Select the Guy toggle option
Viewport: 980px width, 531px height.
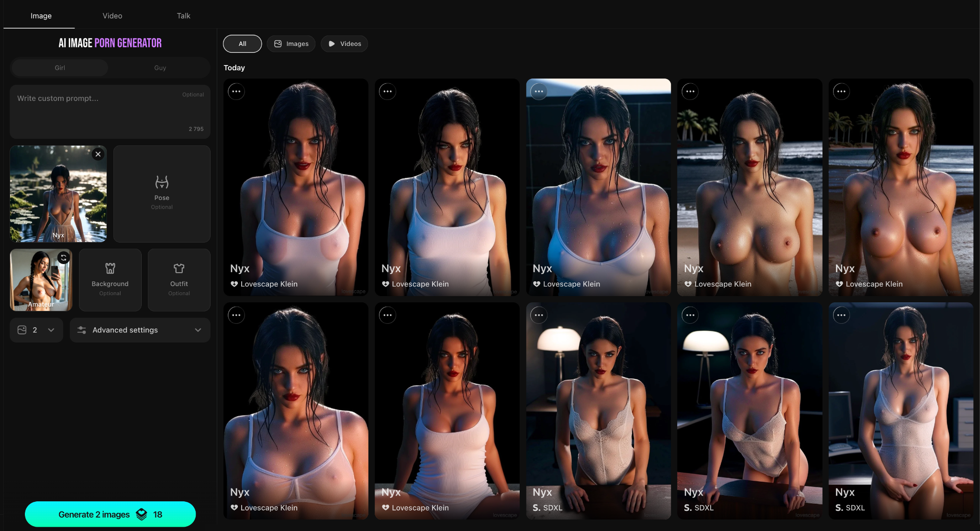coord(160,68)
